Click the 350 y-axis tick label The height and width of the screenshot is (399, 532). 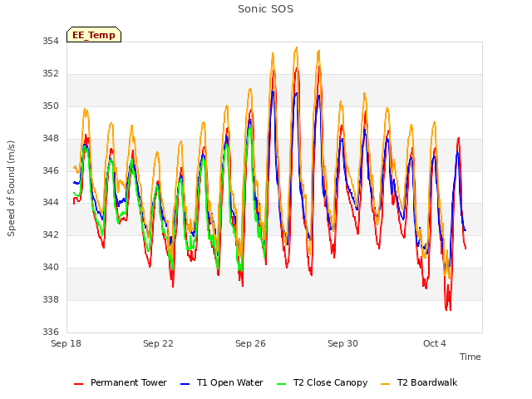coord(51,106)
